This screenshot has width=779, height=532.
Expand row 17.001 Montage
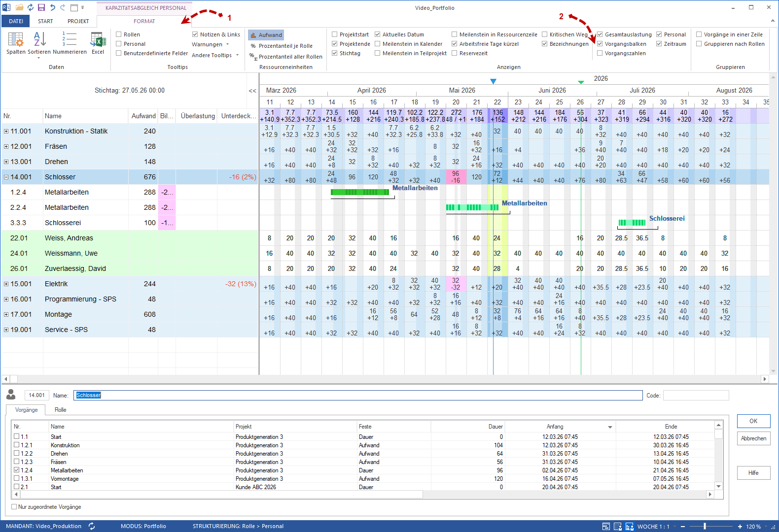pyautogui.click(x=6, y=314)
